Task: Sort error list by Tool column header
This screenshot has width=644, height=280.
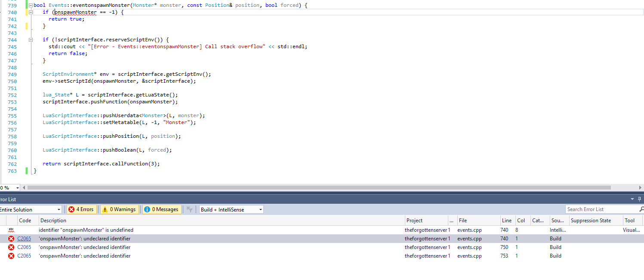Action: click(x=633, y=221)
